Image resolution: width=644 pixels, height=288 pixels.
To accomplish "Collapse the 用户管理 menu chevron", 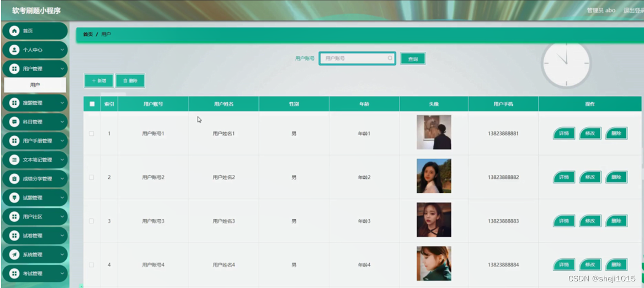I will (62, 68).
